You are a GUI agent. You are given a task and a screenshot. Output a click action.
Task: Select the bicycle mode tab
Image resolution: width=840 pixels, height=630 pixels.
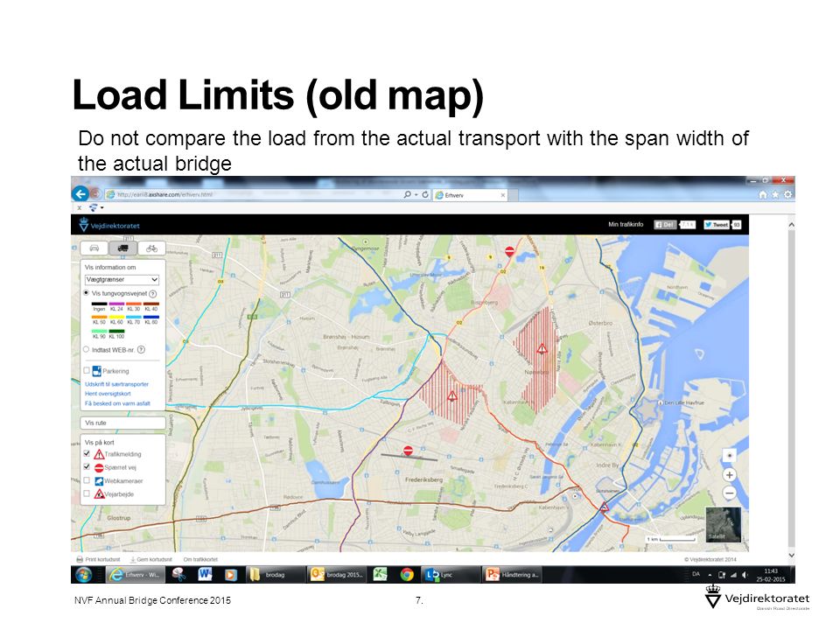(x=151, y=248)
